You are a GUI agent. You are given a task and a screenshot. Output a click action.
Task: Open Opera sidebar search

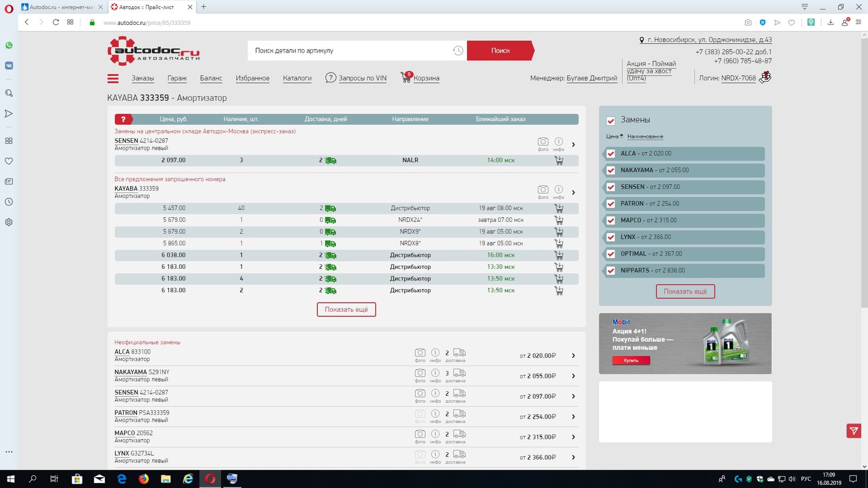[x=9, y=93]
